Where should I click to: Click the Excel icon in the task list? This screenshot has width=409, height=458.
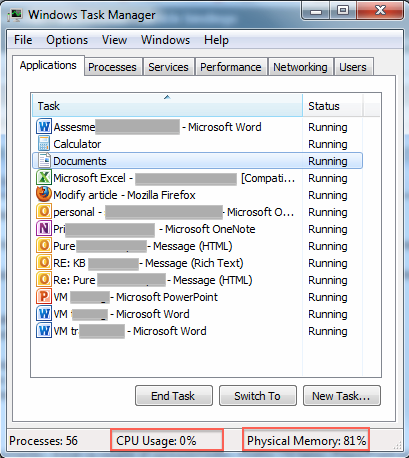click(x=44, y=178)
